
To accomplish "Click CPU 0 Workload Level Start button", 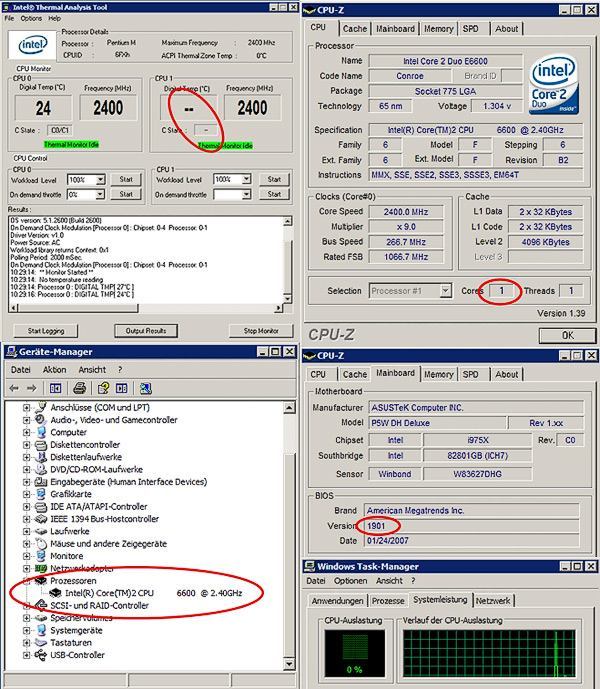I will click(x=126, y=179).
